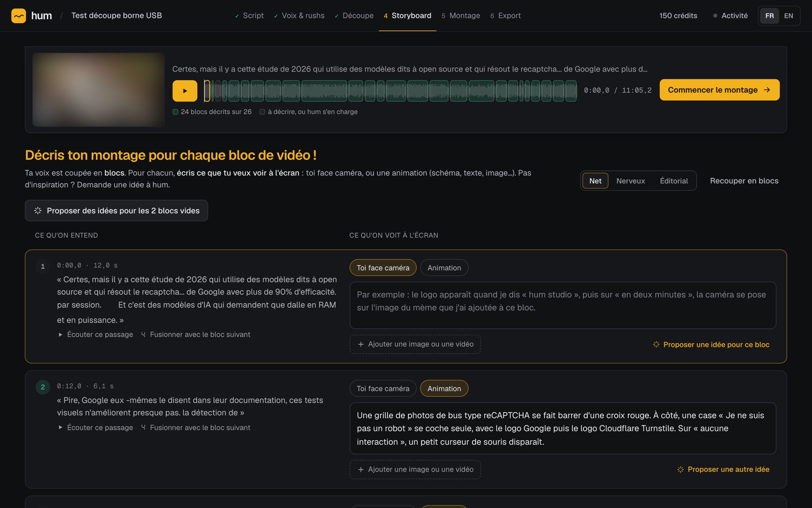Screen dimensions: 812x508
Task: Open the Montage step
Action: click(461, 15)
